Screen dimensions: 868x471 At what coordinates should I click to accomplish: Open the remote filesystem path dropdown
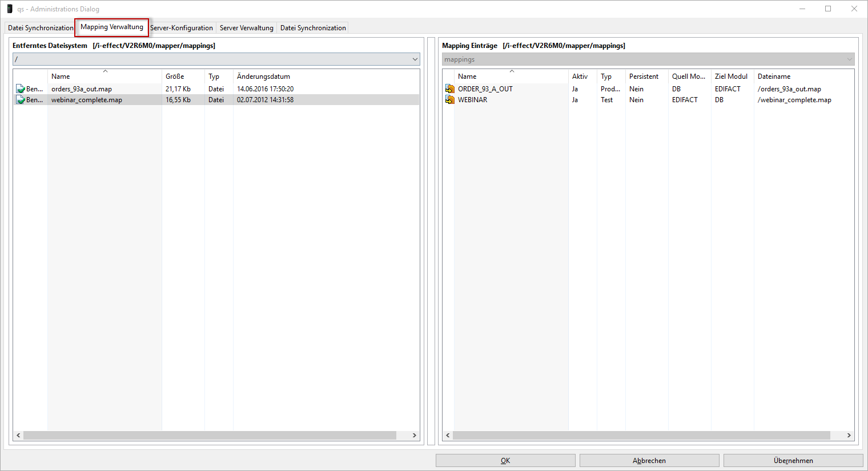click(415, 59)
